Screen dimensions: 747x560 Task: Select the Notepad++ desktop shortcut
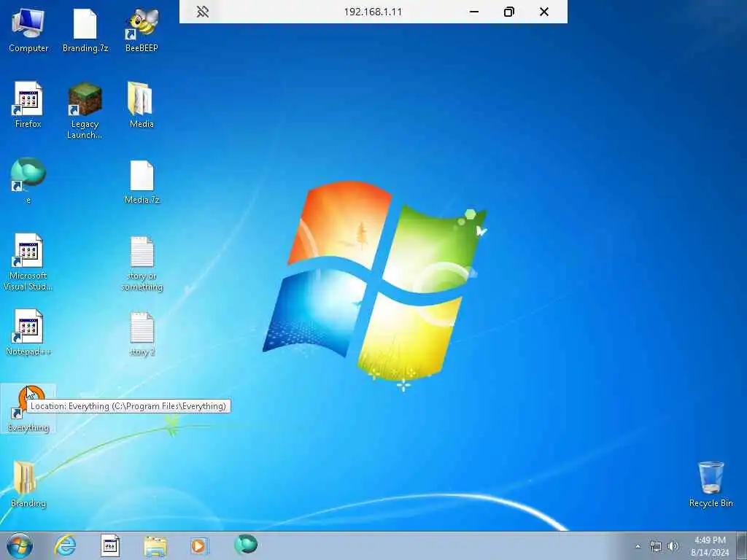pos(28,332)
